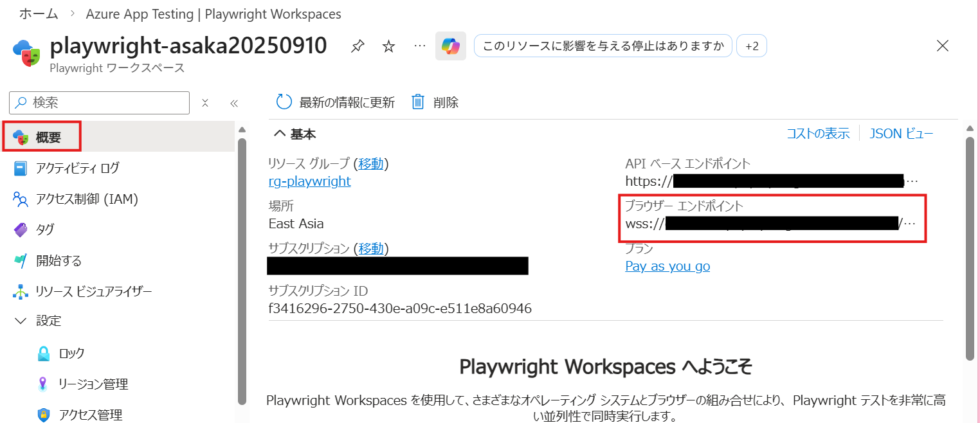Screen dimensions: 980x423
Task: Close the workspace blade with the X
Action: click(943, 46)
